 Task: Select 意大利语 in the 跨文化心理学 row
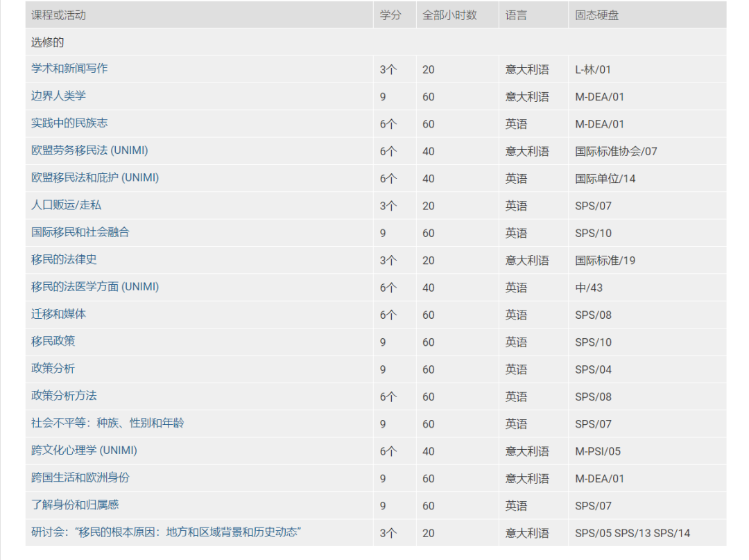(x=527, y=451)
